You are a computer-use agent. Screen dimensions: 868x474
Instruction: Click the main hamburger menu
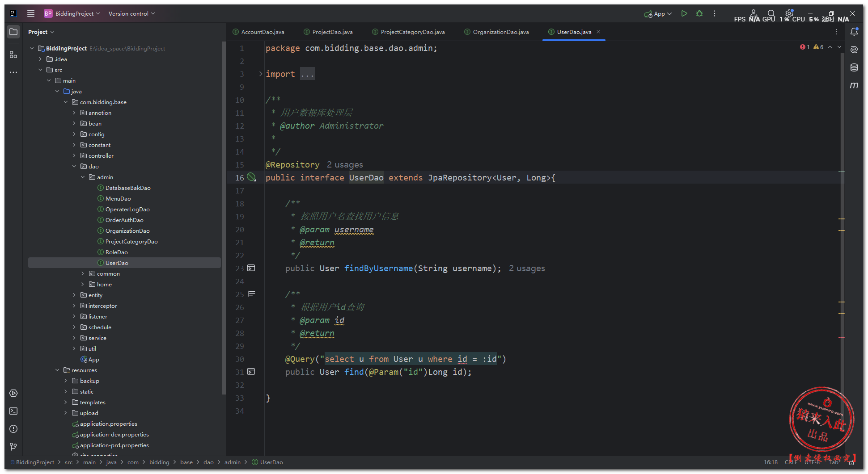[31, 13]
